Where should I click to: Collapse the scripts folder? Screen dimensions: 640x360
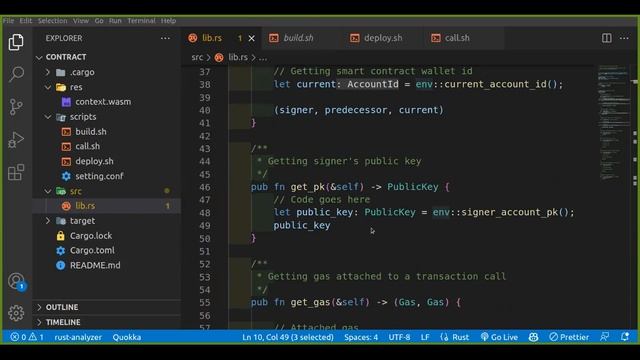point(83,117)
